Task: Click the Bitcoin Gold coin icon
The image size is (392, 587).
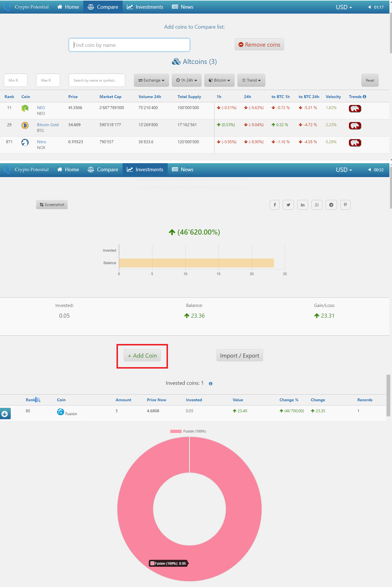Action: (x=25, y=125)
